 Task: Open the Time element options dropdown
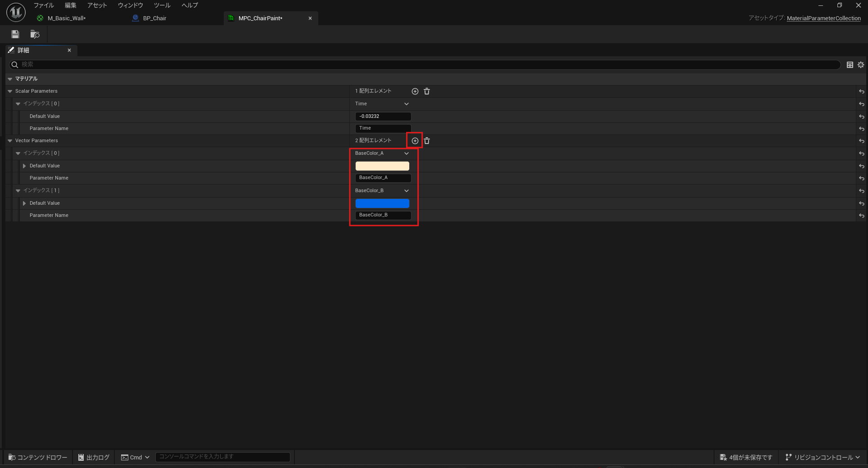pyautogui.click(x=407, y=104)
